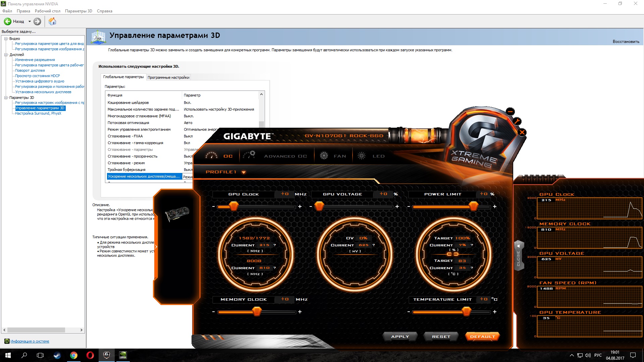Open the LED section icon
This screenshot has width=644, height=362.
(x=362, y=156)
